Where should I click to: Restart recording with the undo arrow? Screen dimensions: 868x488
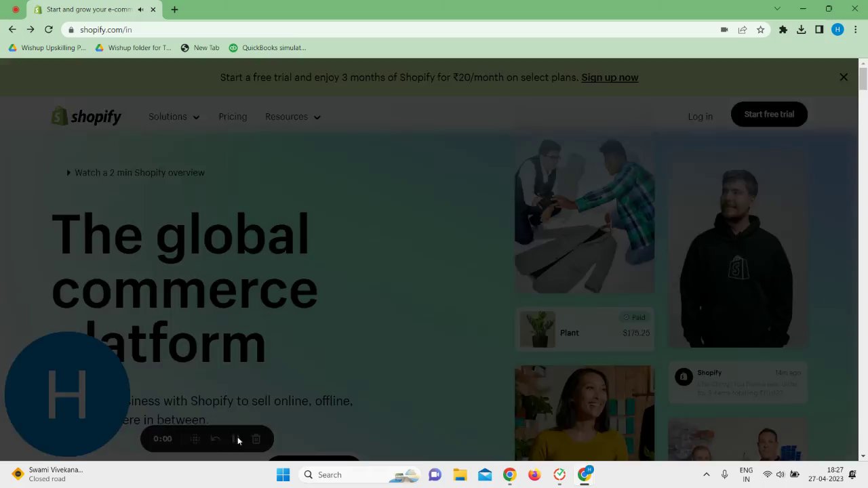[x=215, y=439]
